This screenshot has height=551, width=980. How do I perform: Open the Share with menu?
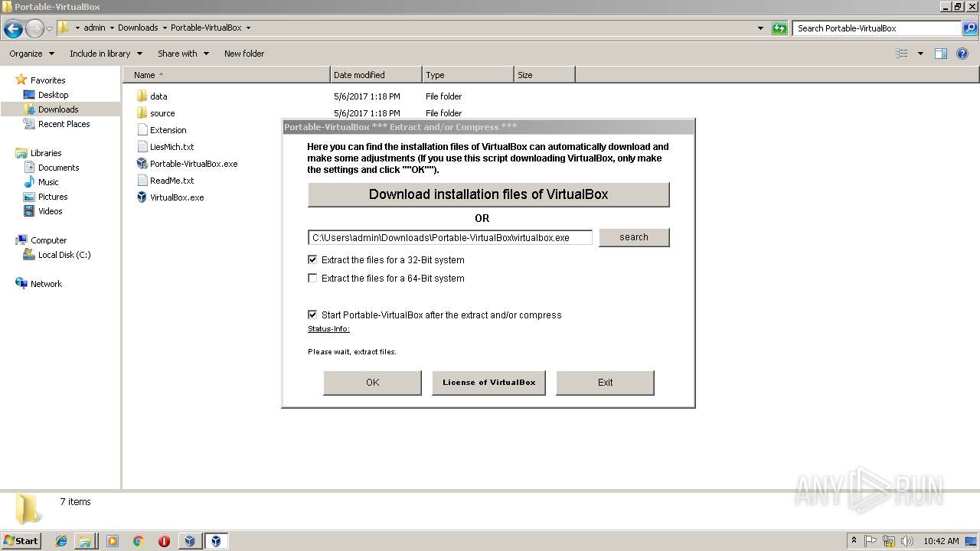point(183,54)
